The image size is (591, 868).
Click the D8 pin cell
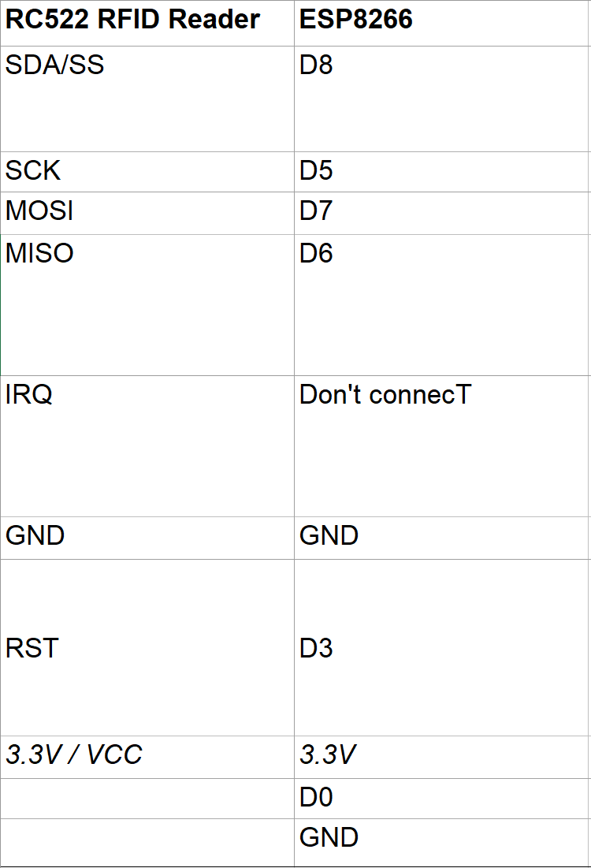(317, 65)
